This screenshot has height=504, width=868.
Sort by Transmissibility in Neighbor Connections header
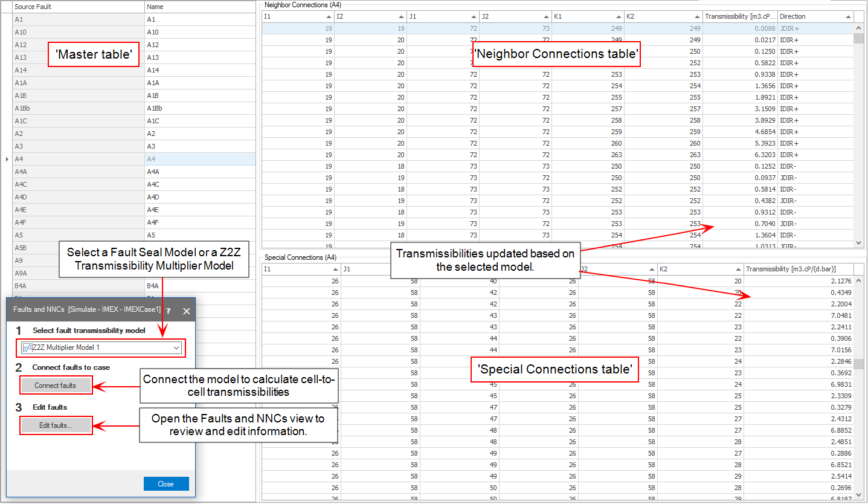[x=739, y=17]
